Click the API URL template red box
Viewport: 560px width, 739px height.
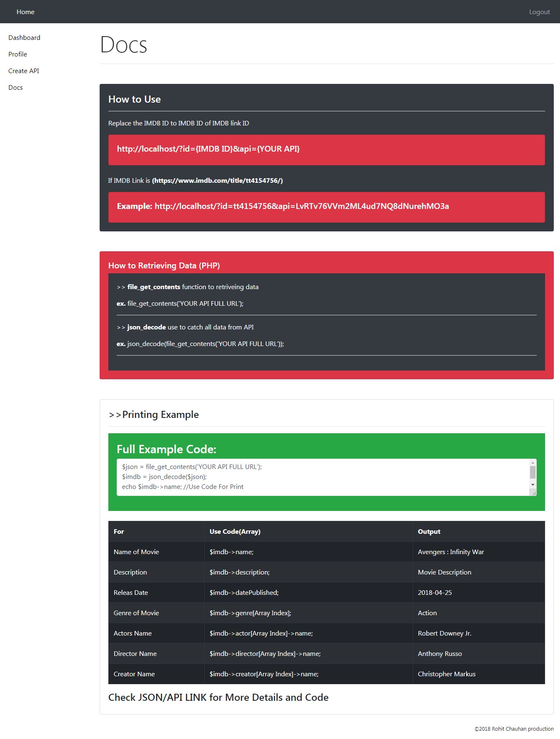[x=327, y=150]
